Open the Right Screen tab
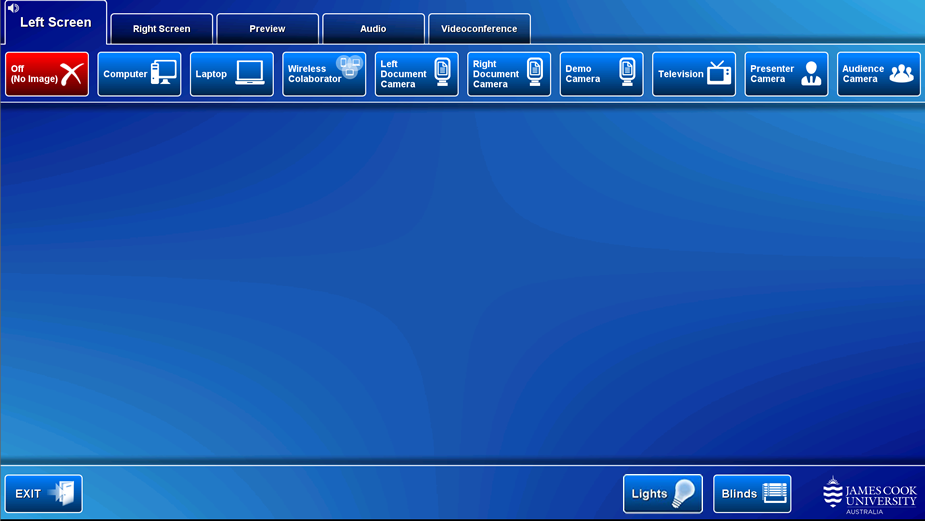Screen dimensions: 925x521 coord(162,29)
